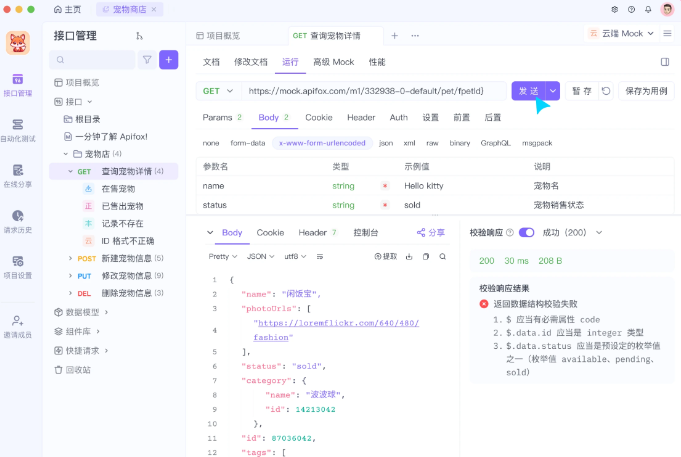Click hamburger menu next to 云端 Mock
This screenshot has height=457, width=681.
(668, 33)
